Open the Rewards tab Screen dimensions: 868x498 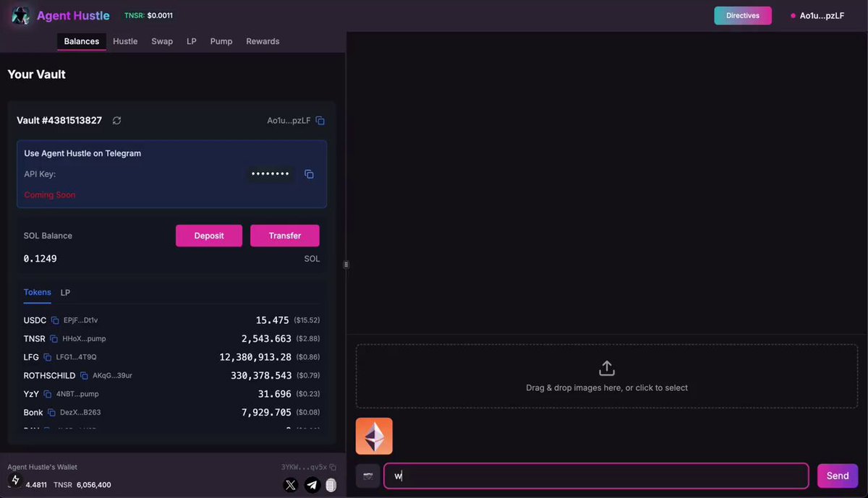point(263,41)
